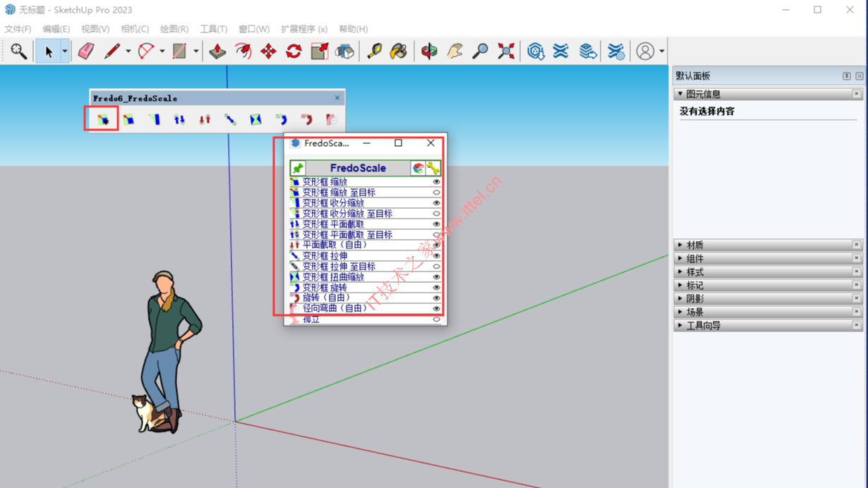Expand the 阴影 panel
The height and width of the screenshot is (488, 868).
[680, 298]
